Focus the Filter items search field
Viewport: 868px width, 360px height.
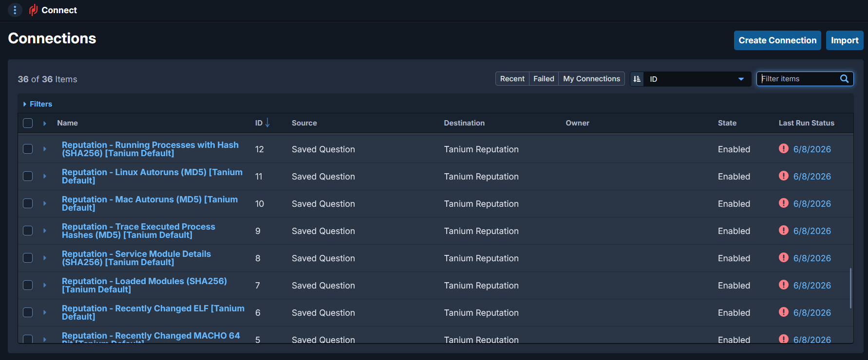tap(799, 79)
